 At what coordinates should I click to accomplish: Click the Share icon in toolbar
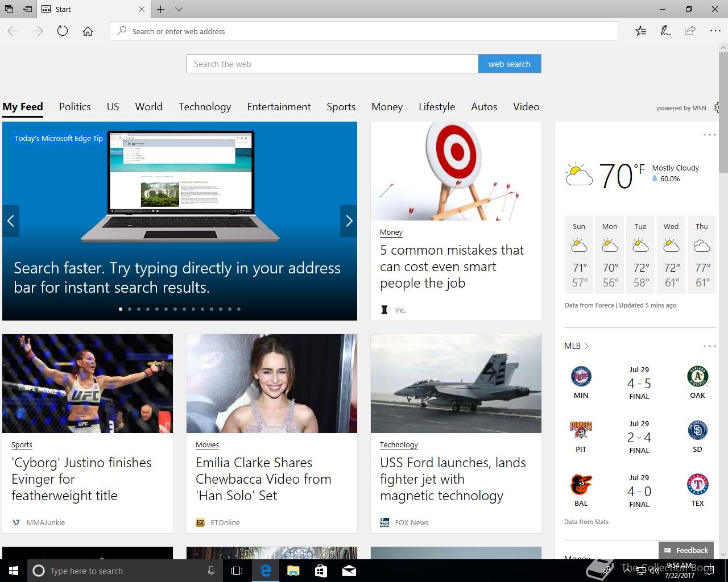tap(690, 31)
